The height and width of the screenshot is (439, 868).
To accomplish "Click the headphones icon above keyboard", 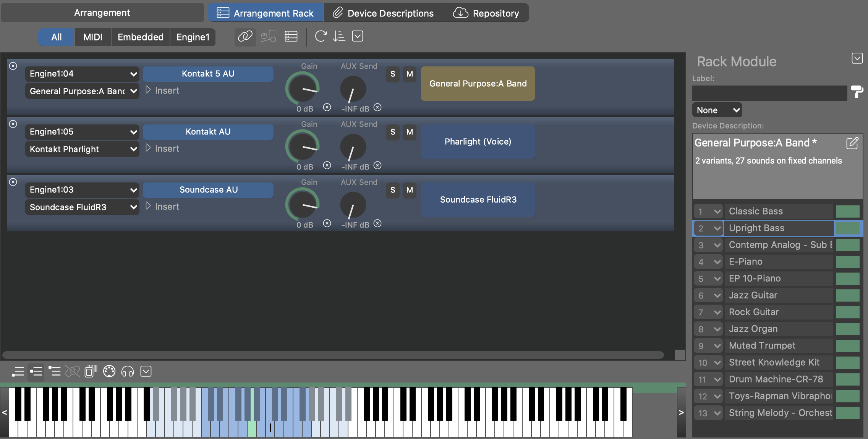I will (128, 371).
